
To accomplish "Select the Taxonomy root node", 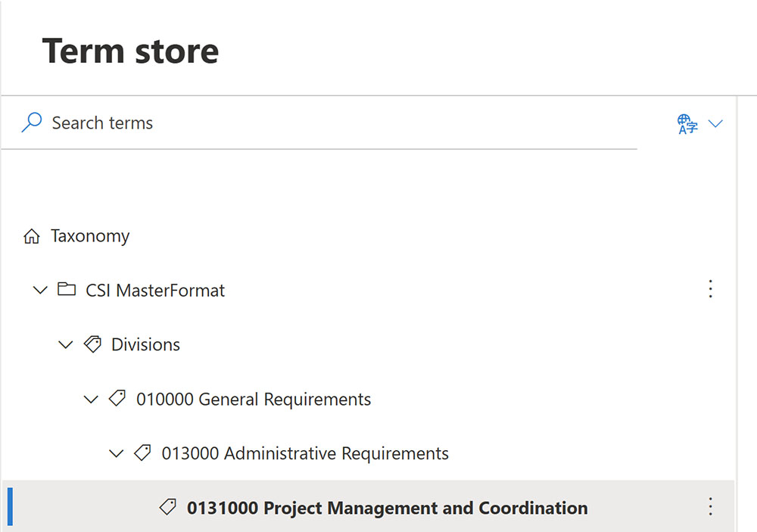I will pos(90,236).
